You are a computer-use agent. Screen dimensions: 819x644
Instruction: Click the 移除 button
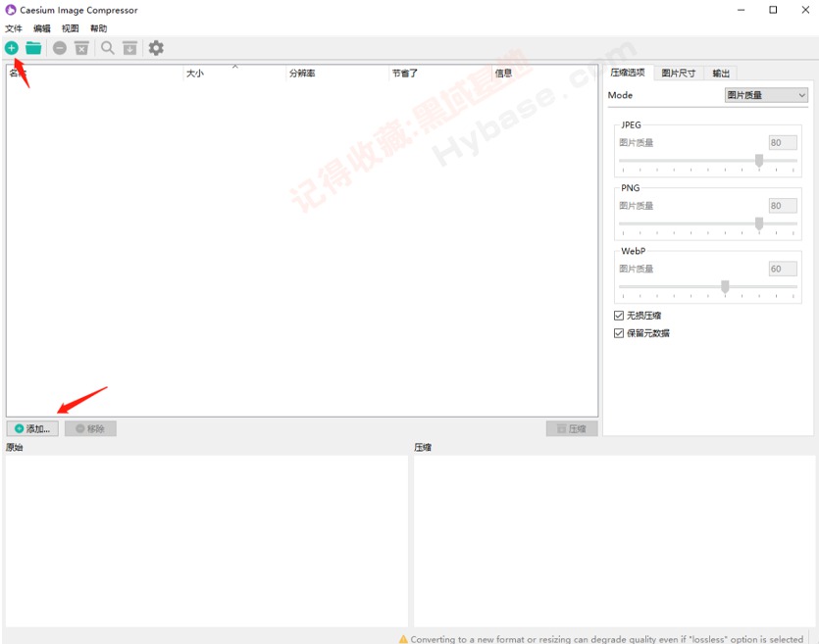pyautogui.click(x=90, y=428)
